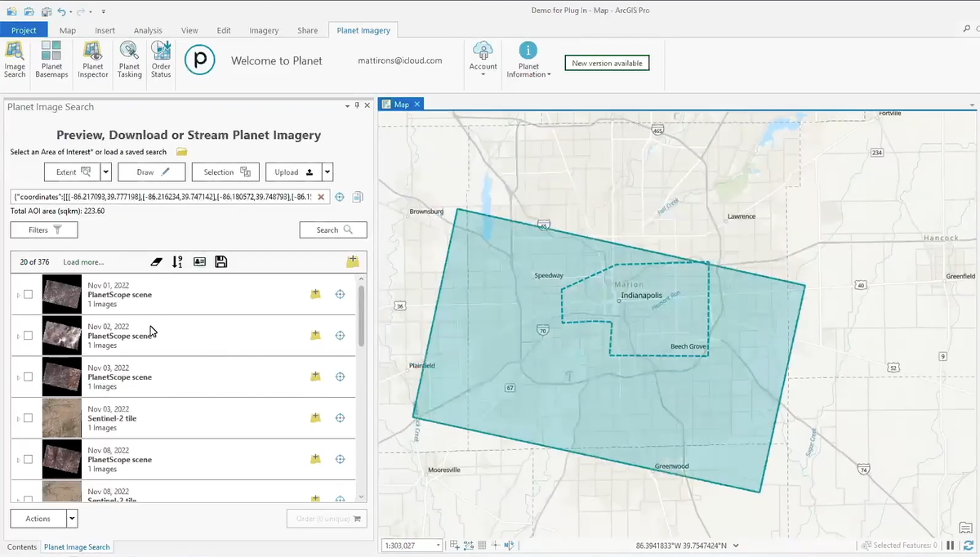Click the sort results icon
The width and height of the screenshot is (980, 557).
pyautogui.click(x=177, y=262)
